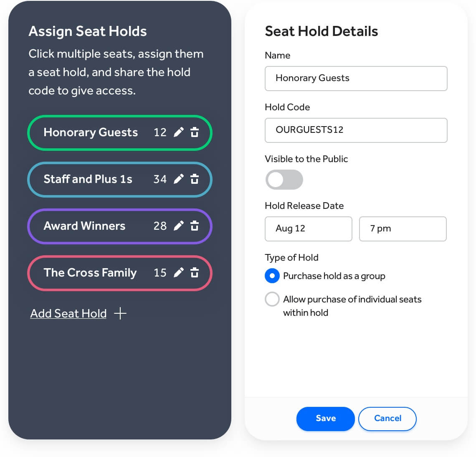The width and height of the screenshot is (476, 457).
Task: Save the Seat Hold Details
Action: 325,418
